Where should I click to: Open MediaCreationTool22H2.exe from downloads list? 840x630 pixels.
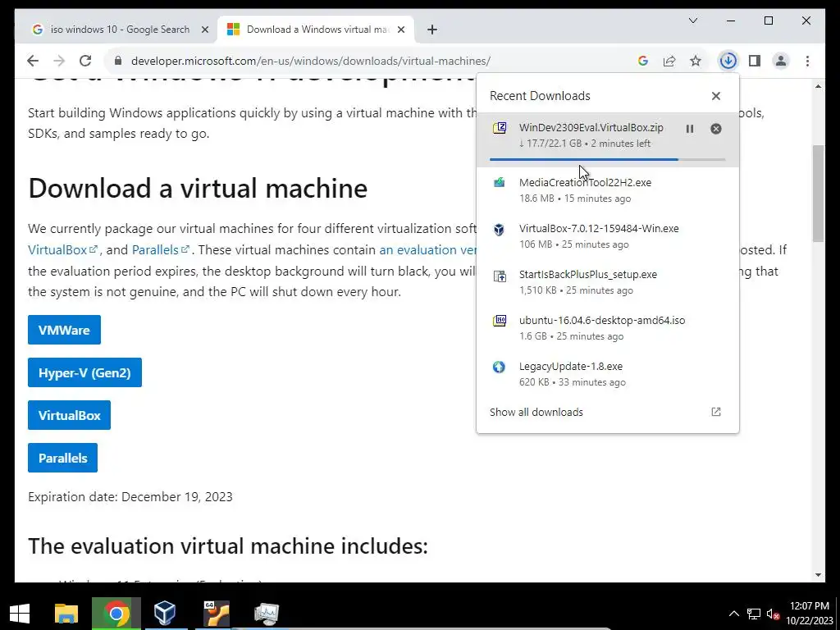pyautogui.click(x=608, y=190)
